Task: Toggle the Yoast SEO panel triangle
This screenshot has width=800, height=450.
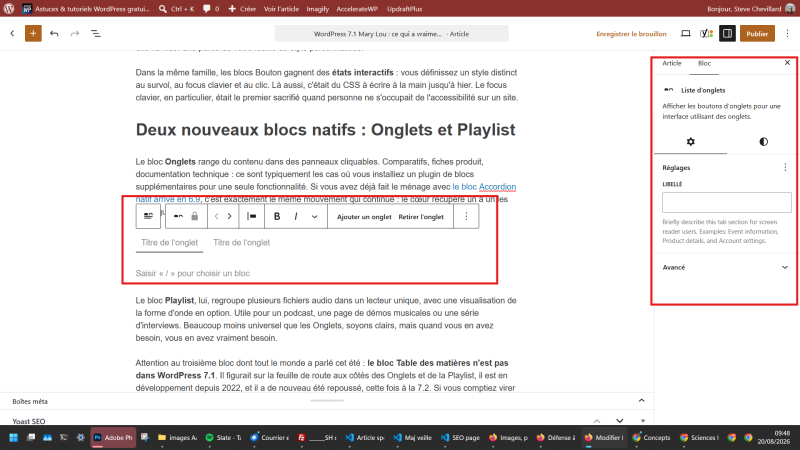Action: click(642, 421)
